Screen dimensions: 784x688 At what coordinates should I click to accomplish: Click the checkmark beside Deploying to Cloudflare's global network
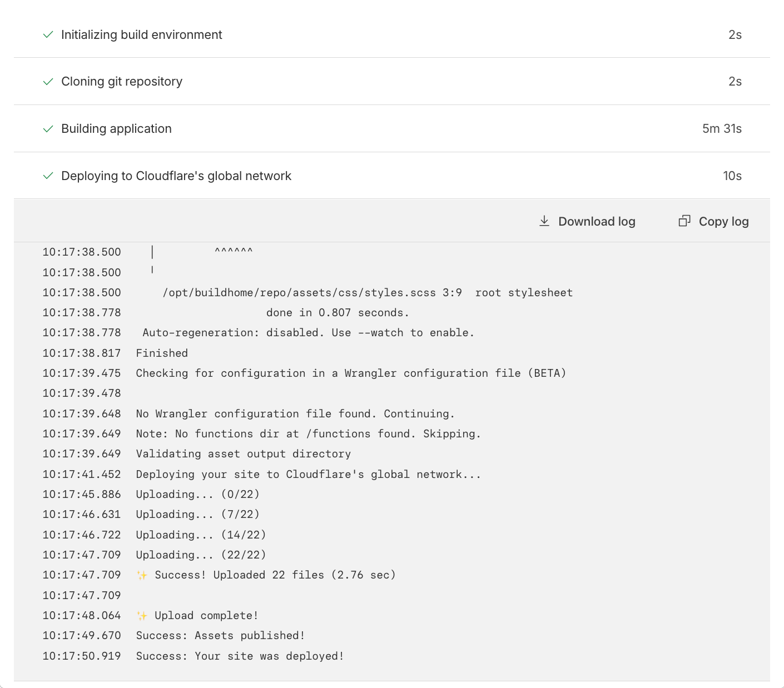click(x=48, y=176)
